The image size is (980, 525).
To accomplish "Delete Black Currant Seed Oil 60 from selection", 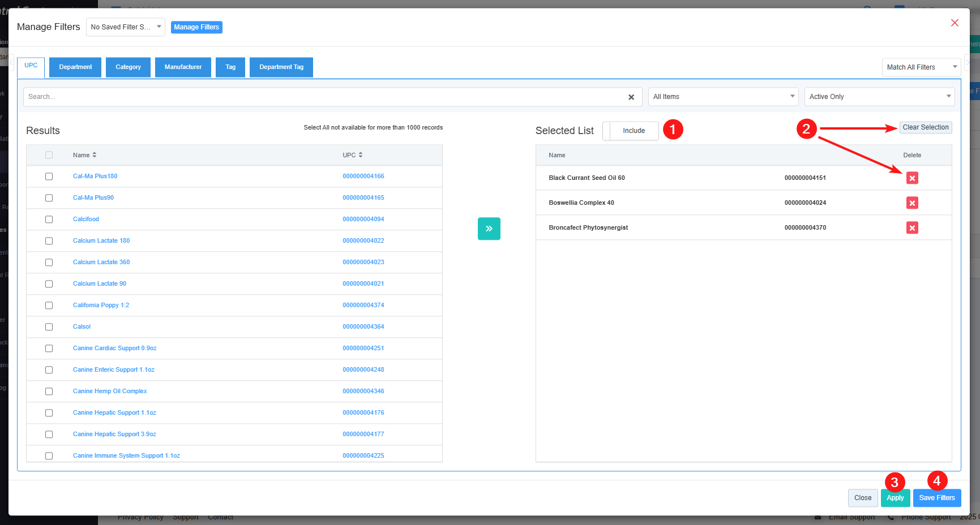I will [911, 178].
